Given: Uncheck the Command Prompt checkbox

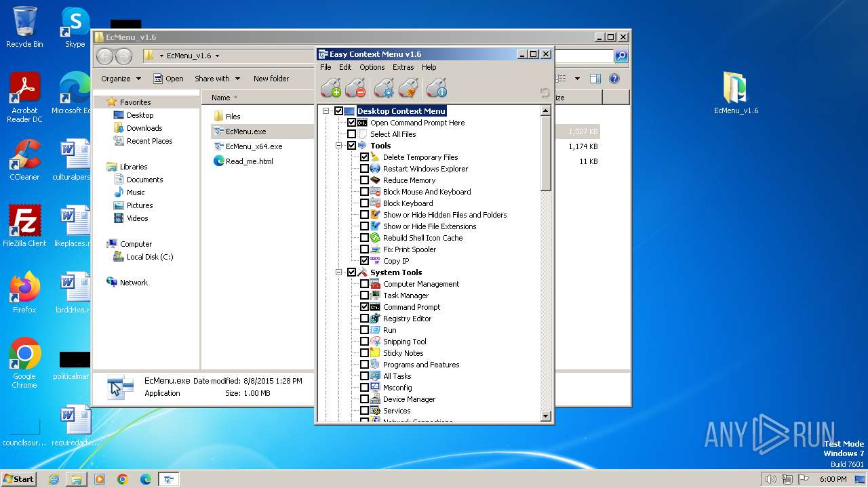Looking at the screenshot, I should [x=364, y=307].
